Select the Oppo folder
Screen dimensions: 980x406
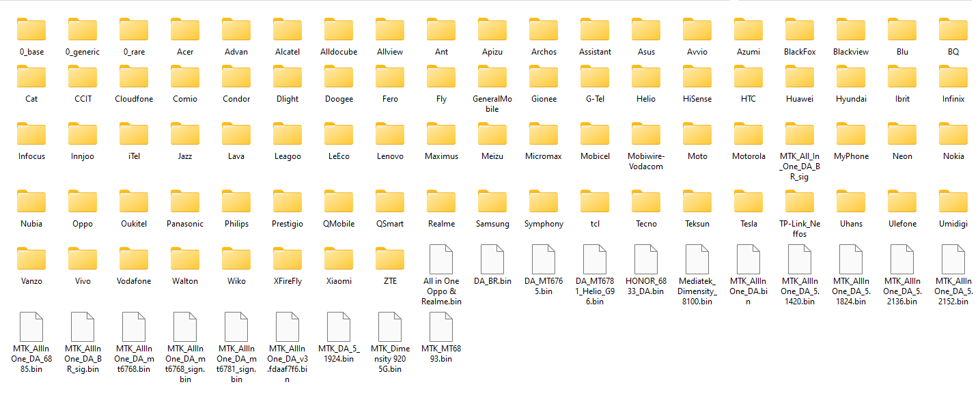click(x=82, y=205)
